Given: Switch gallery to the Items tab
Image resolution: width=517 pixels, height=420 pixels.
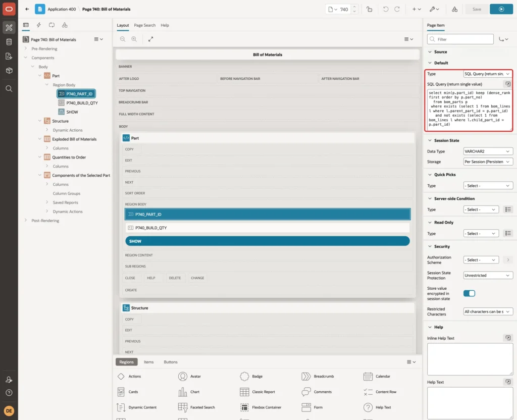Looking at the screenshot, I should pyautogui.click(x=149, y=362).
